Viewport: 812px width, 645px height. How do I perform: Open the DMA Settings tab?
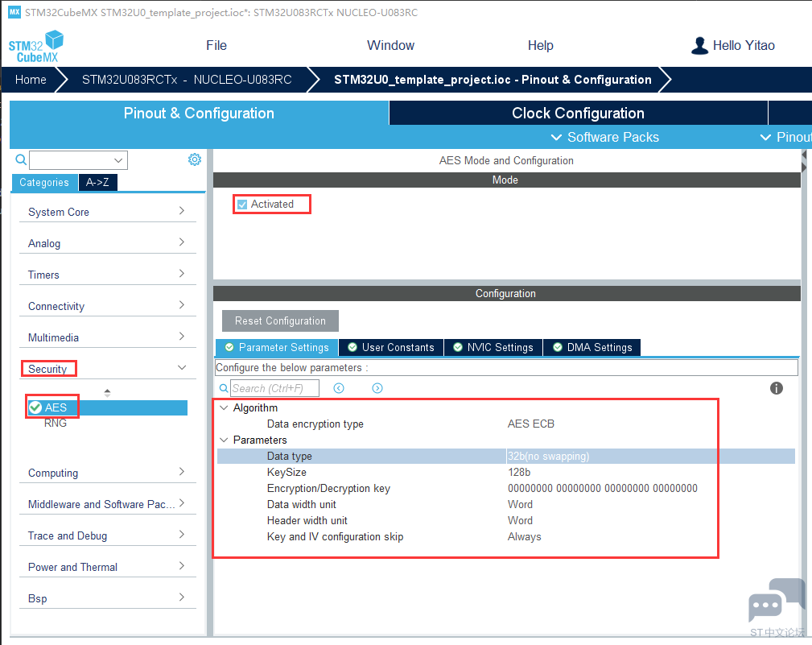(592, 347)
